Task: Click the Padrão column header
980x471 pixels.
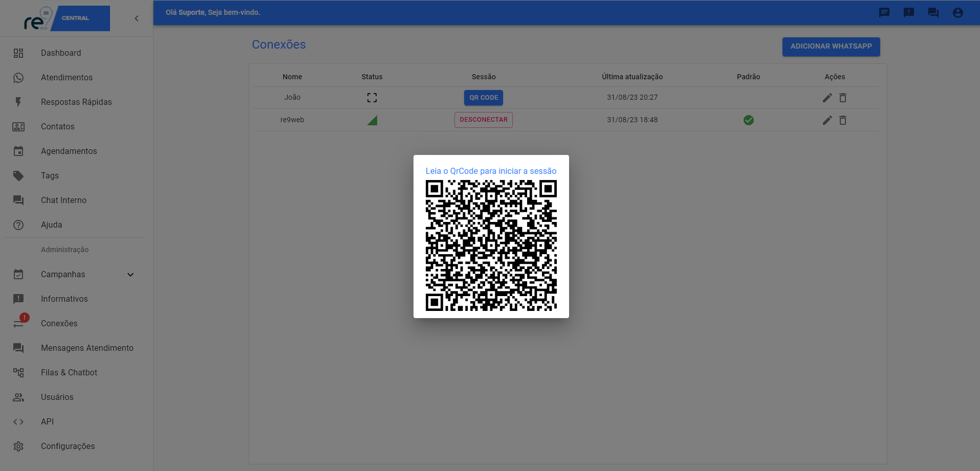Action: tap(749, 77)
